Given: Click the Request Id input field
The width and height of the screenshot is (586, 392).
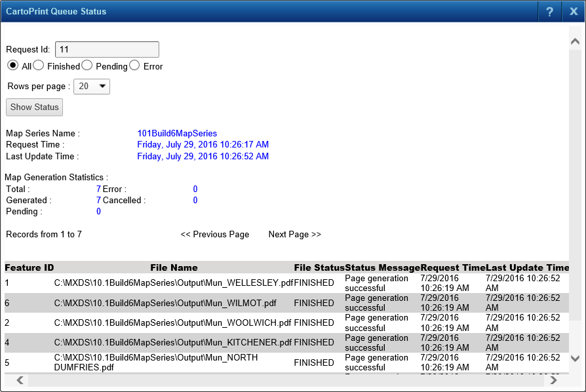Looking at the screenshot, I should [107, 50].
